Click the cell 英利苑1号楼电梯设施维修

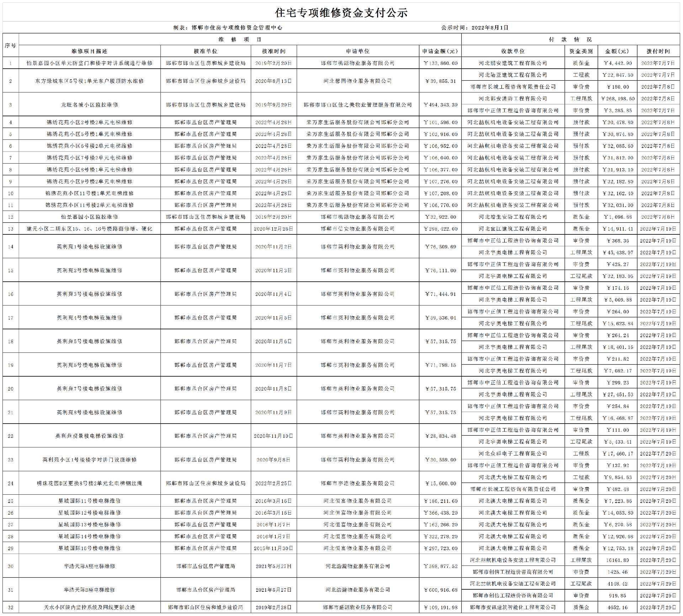tap(89, 246)
